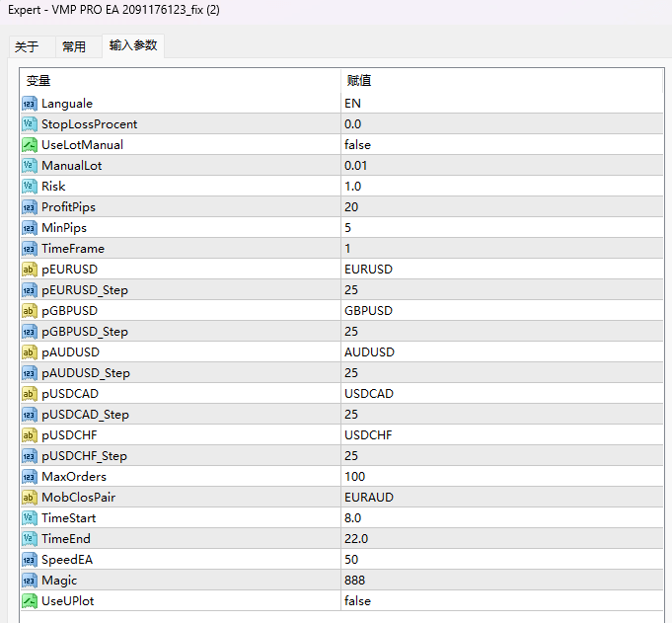The height and width of the screenshot is (623, 672).
Task: Select the pUSDCHF_Step value 25
Action: 351,456
